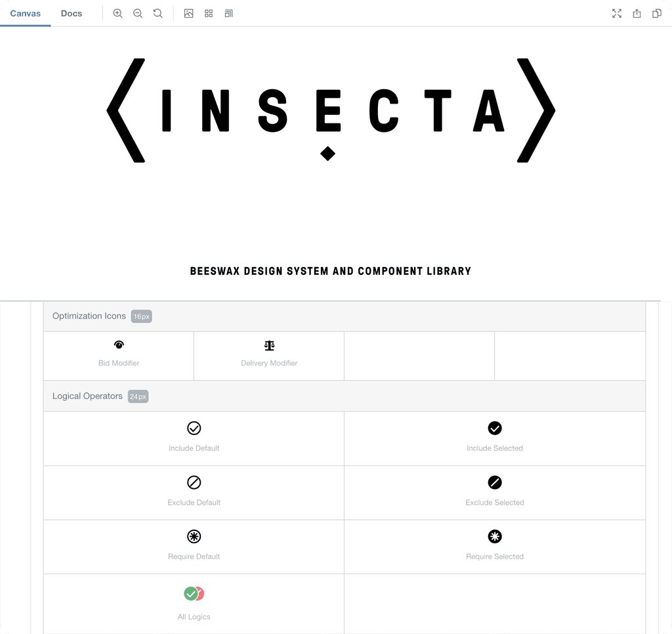672x634 pixels.
Task: Click the zoom in magnifier icon
Action: 117,13
